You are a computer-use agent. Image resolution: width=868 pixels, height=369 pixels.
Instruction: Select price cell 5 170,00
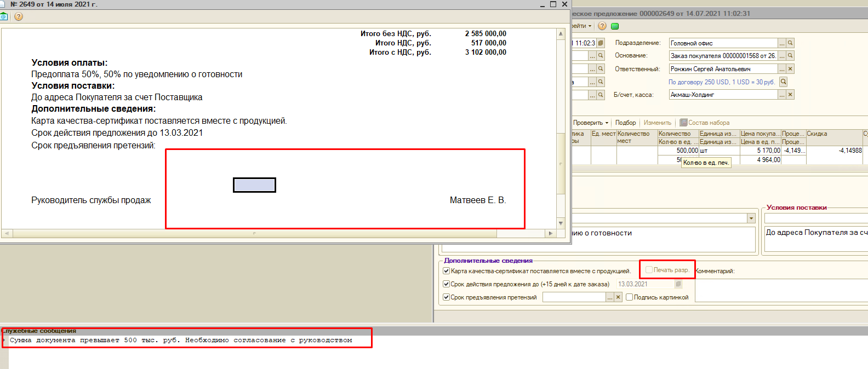click(x=761, y=151)
